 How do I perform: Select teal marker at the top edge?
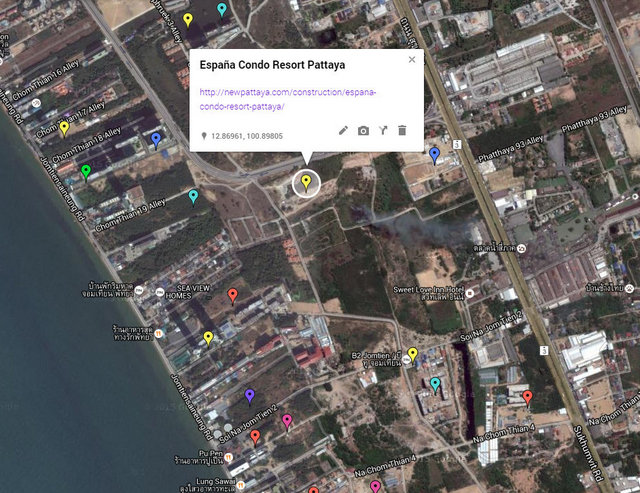(222, 10)
